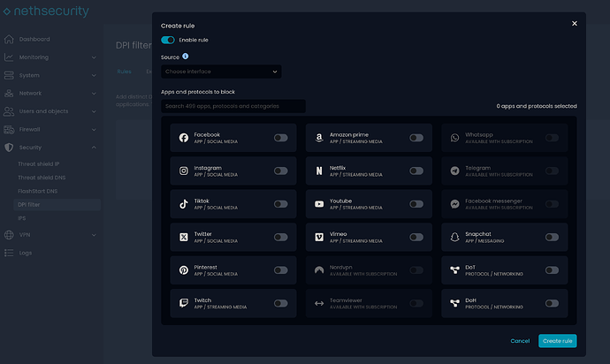The height and width of the screenshot is (364, 610).
Task: Disable the Enable rule switch
Action: pos(168,40)
